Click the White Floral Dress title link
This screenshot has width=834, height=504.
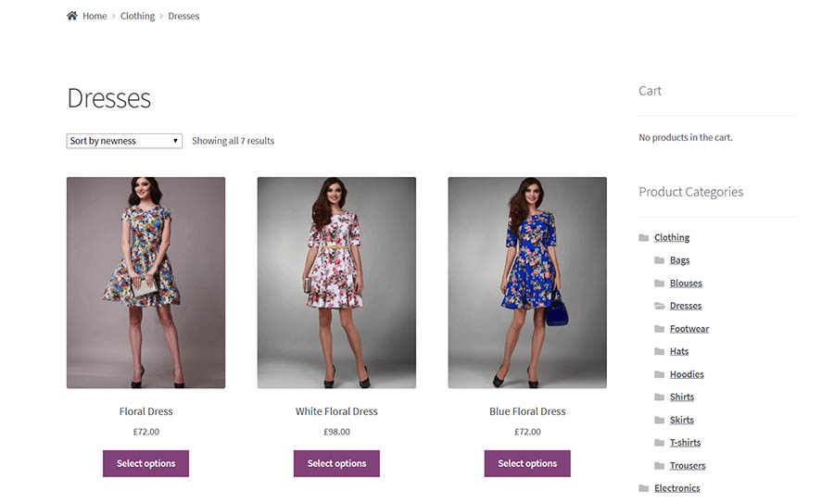pyautogui.click(x=336, y=411)
